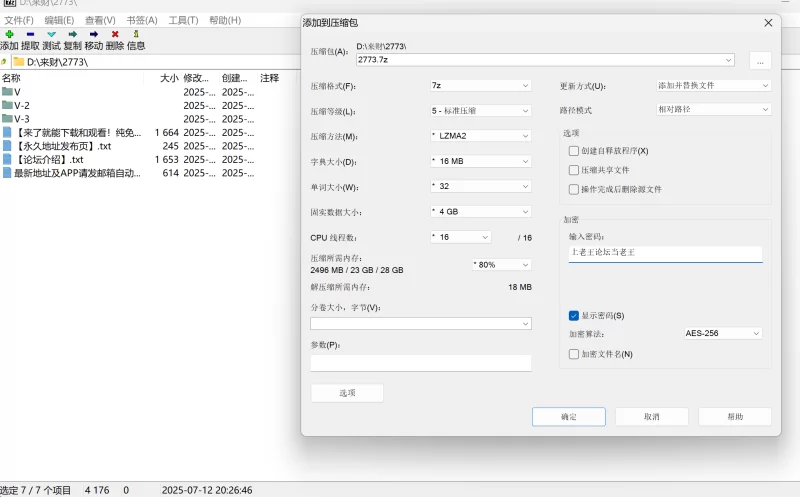Sort by 注释 column header
This screenshot has height=497, width=800.
pos(269,78)
